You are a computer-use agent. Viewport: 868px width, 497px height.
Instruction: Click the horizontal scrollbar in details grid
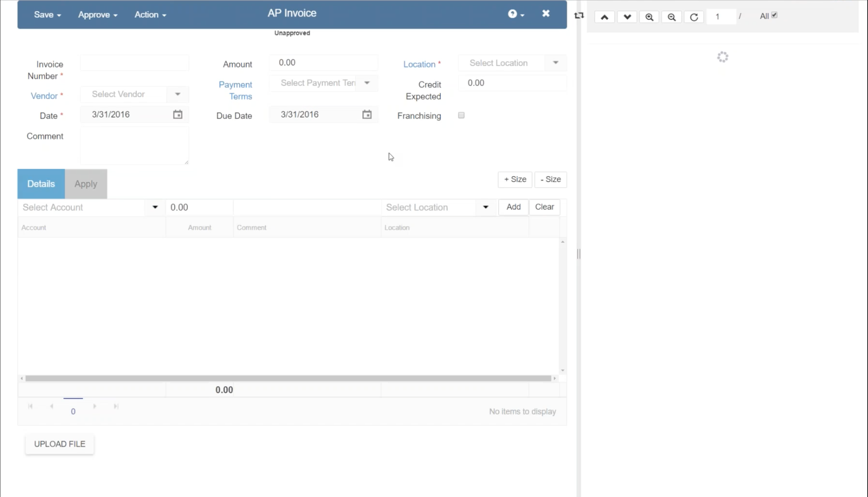(288, 378)
